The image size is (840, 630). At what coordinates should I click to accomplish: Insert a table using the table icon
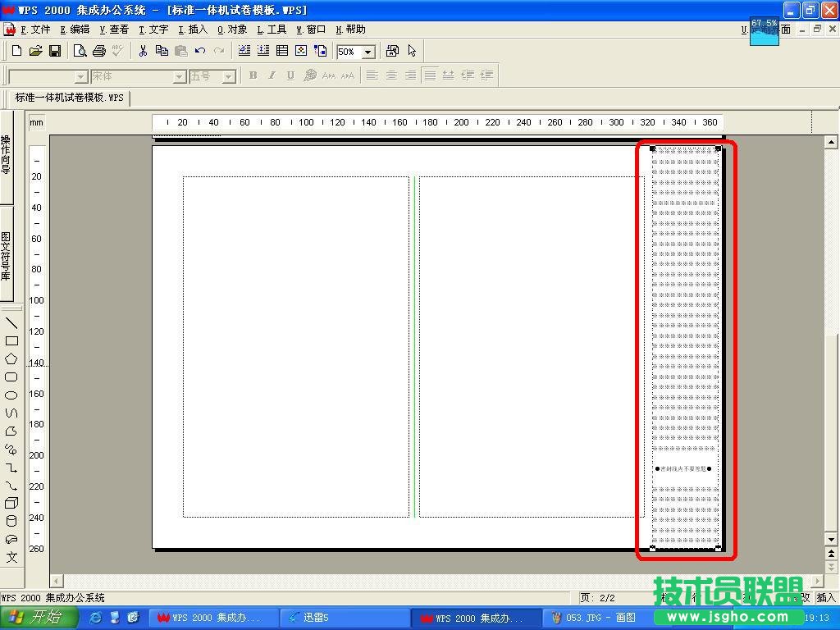pyautogui.click(x=282, y=51)
